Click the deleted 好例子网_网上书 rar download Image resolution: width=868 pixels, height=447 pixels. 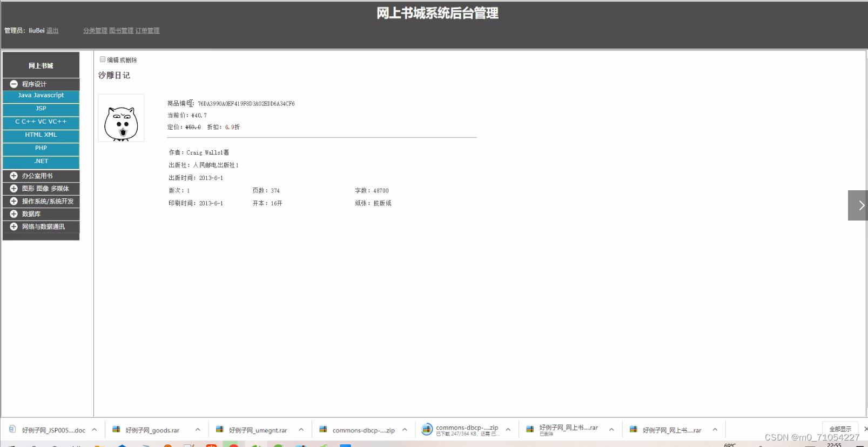pyautogui.click(x=562, y=430)
